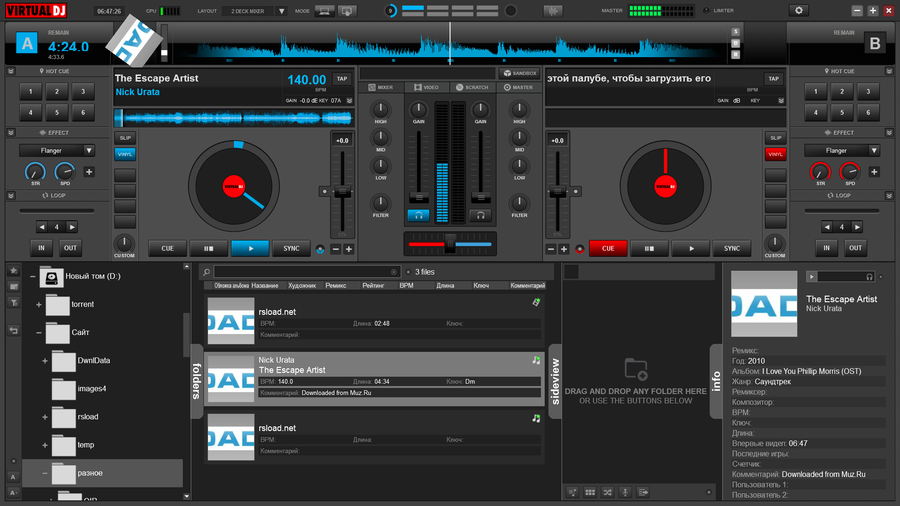Switch to the SCRATCH tab
The height and width of the screenshot is (506, 900).
(x=472, y=87)
